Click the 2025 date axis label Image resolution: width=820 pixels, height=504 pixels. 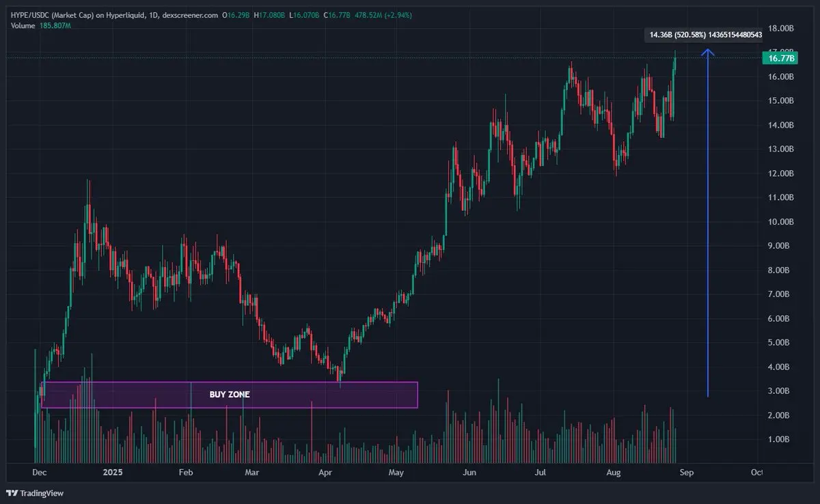click(111, 472)
